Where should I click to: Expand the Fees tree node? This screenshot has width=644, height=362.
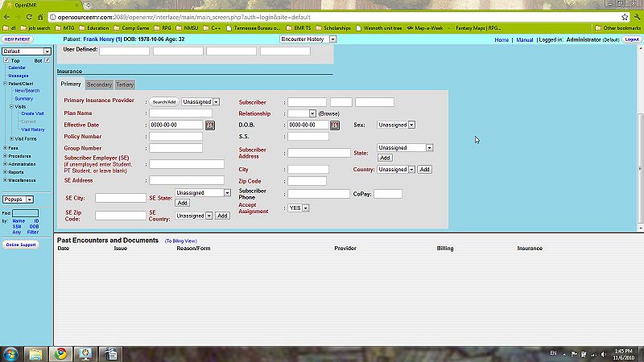click(x=5, y=147)
